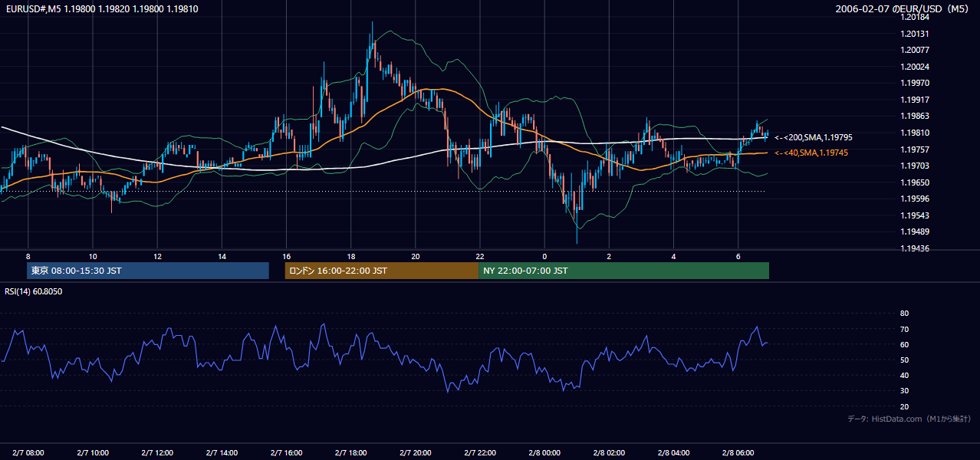Click hour tick 4 under price chart
The width and height of the screenshot is (980, 460).
coord(673,256)
